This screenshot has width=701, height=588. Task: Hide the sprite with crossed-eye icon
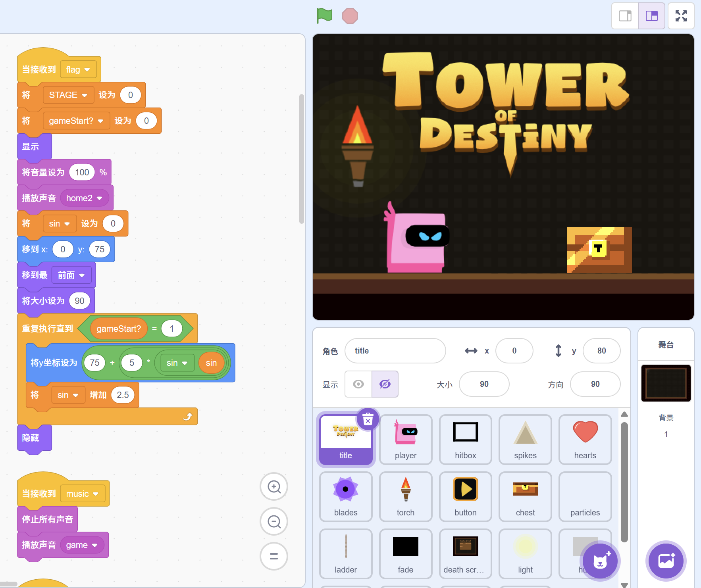click(385, 384)
